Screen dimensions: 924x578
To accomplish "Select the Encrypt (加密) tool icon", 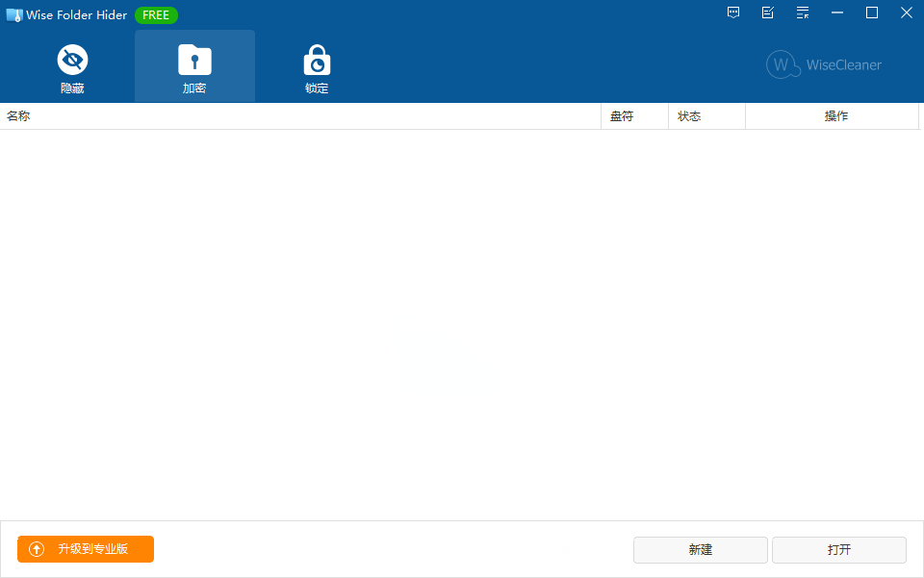I will [194, 60].
